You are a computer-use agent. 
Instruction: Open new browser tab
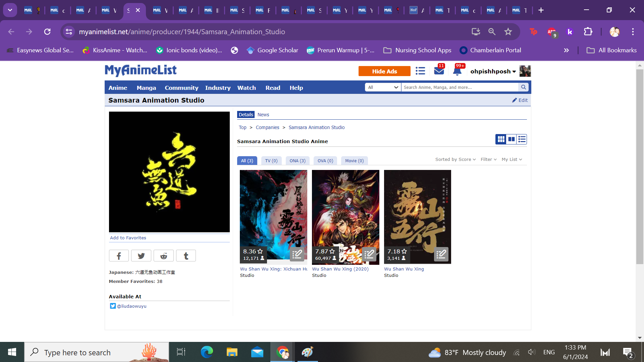pyautogui.click(x=541, y=10)
